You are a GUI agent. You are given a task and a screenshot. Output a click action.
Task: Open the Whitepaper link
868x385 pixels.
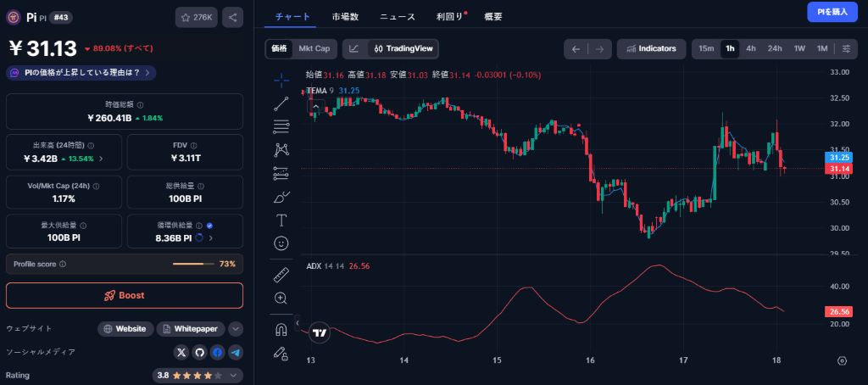[191, 329]
